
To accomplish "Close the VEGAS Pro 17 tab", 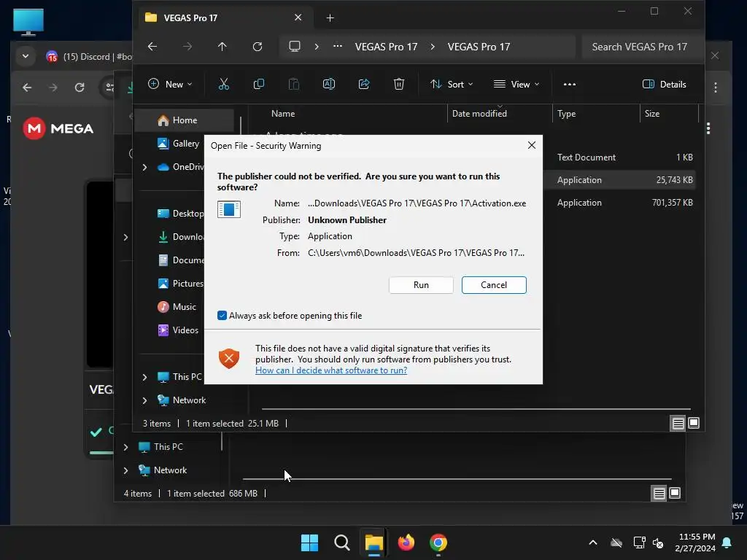I will 298,17.
